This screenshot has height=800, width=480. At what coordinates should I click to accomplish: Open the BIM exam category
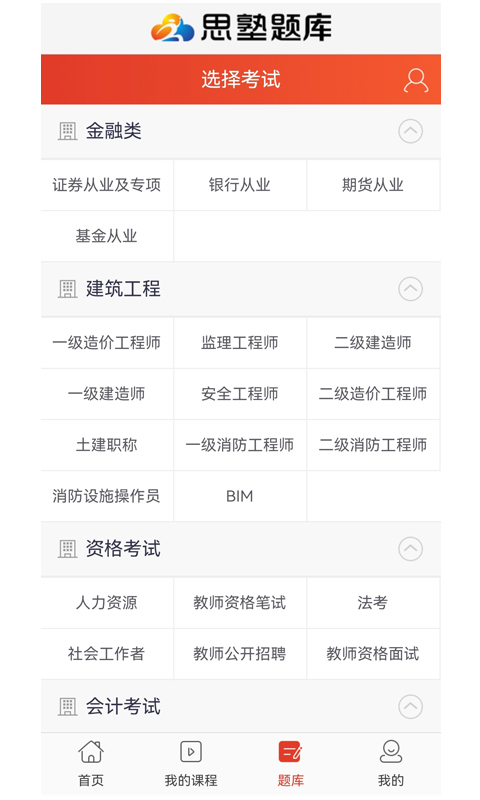point(240,496)
